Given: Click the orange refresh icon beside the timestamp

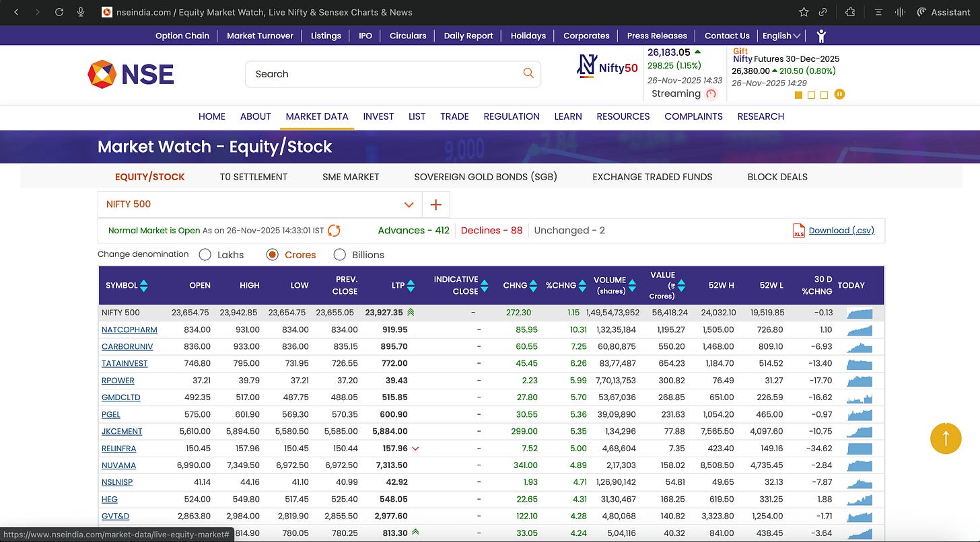Looking at the screenshot, I should pyautogui.click(x=334, y=231).
